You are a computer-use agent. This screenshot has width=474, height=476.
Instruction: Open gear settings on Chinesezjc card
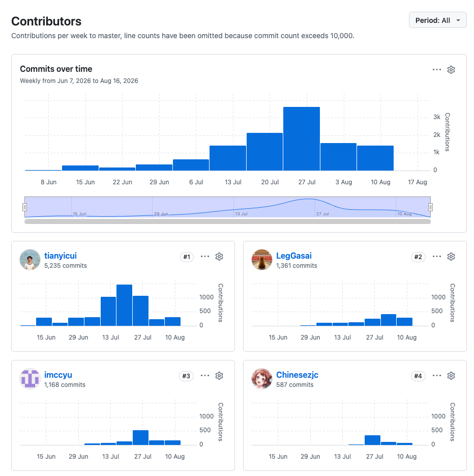pos(451,376)
